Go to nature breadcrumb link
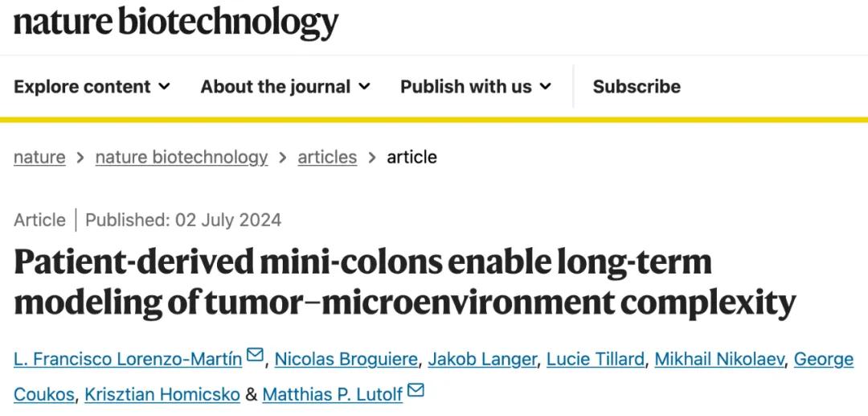 coord(39,157)
